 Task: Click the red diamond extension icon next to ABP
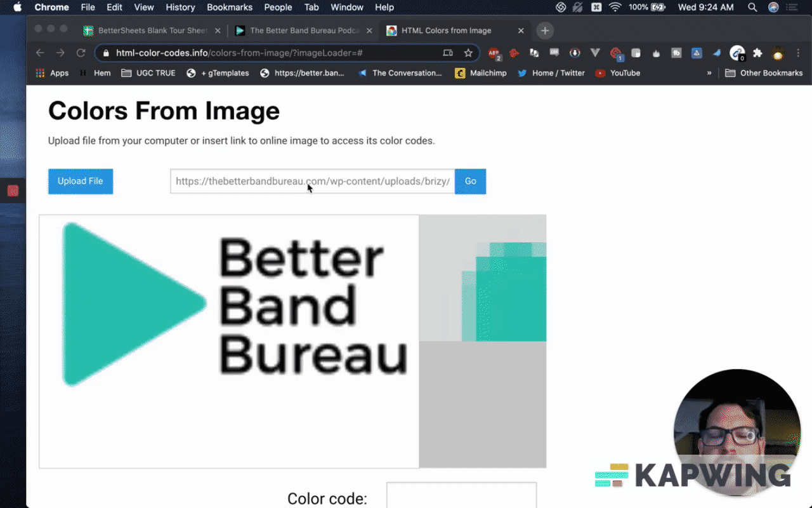[514, 53]
